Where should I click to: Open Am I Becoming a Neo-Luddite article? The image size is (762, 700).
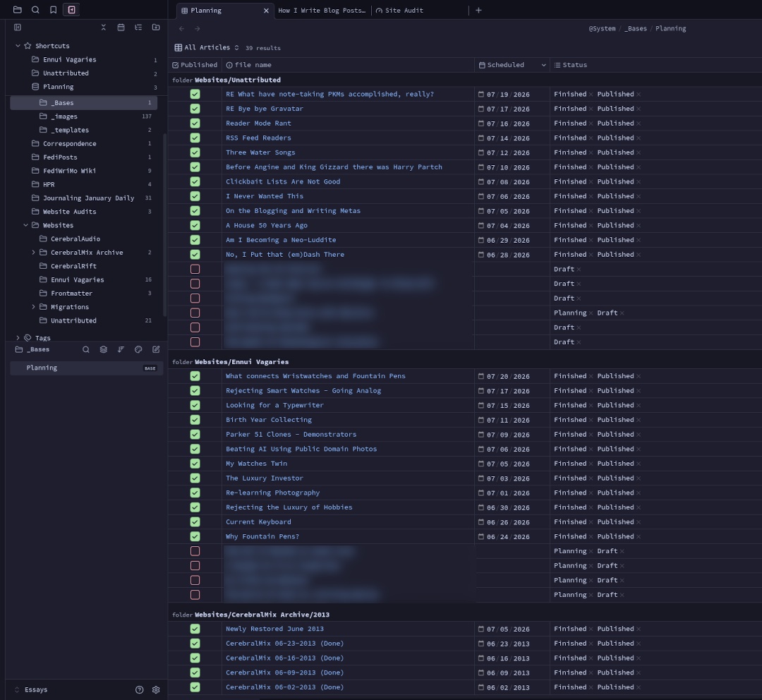click(x=281, y=240)
